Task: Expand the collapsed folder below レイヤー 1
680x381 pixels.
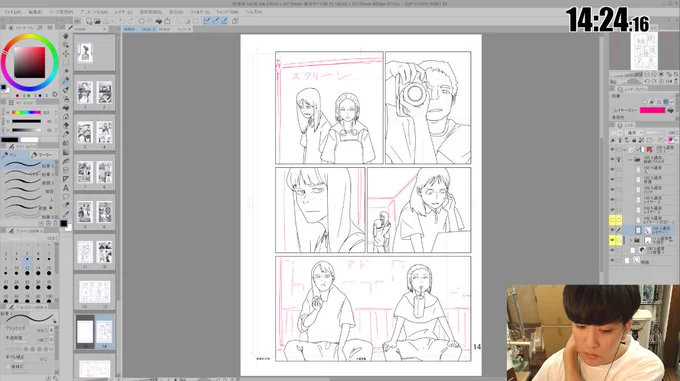Action: pos(631,240)
